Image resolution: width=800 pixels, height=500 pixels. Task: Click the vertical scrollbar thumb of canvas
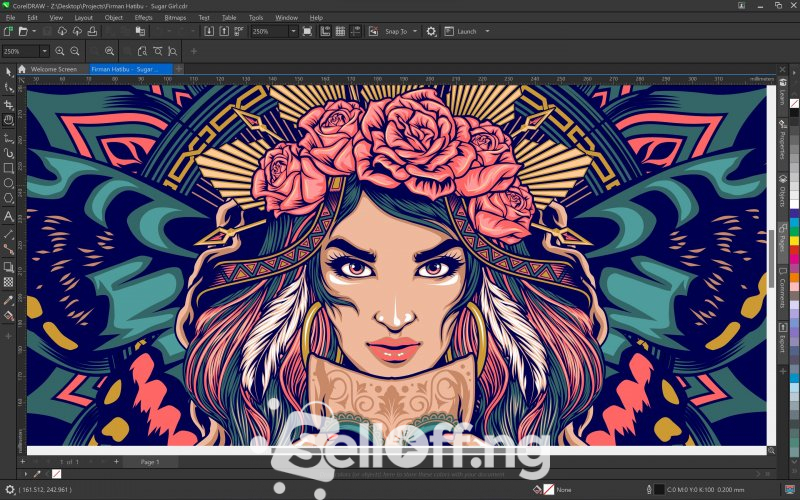coord(771,259)
